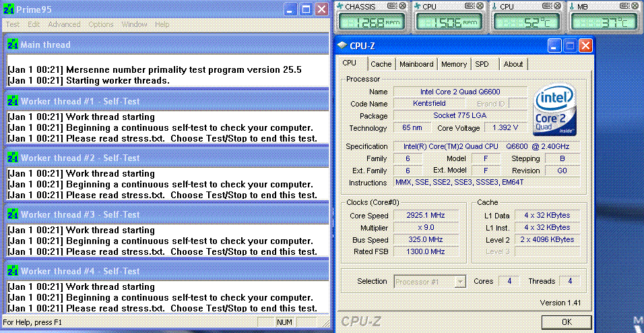Click the Worker thread #4 window icon

[x=13, y=271]
